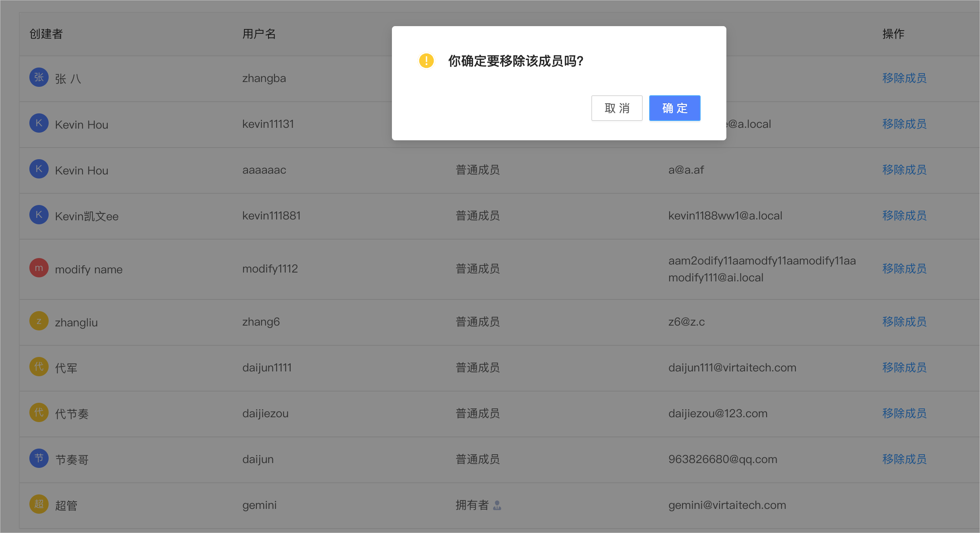The width and height of the screenshot is (980, 533).
Task: Click 节奏哥's blue avatar icon
Action: [39, 458]
